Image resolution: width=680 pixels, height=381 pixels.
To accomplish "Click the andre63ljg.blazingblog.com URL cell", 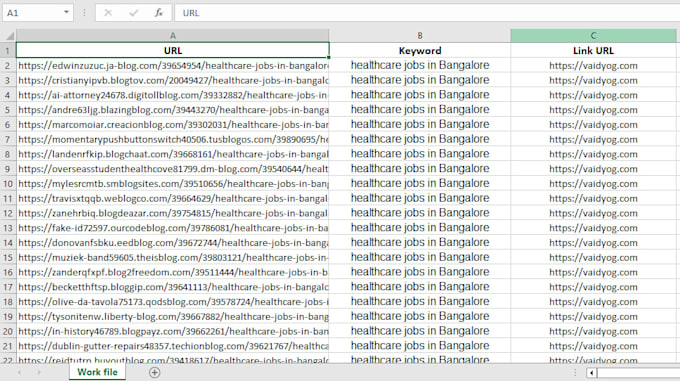I will [x=173, y=110].
